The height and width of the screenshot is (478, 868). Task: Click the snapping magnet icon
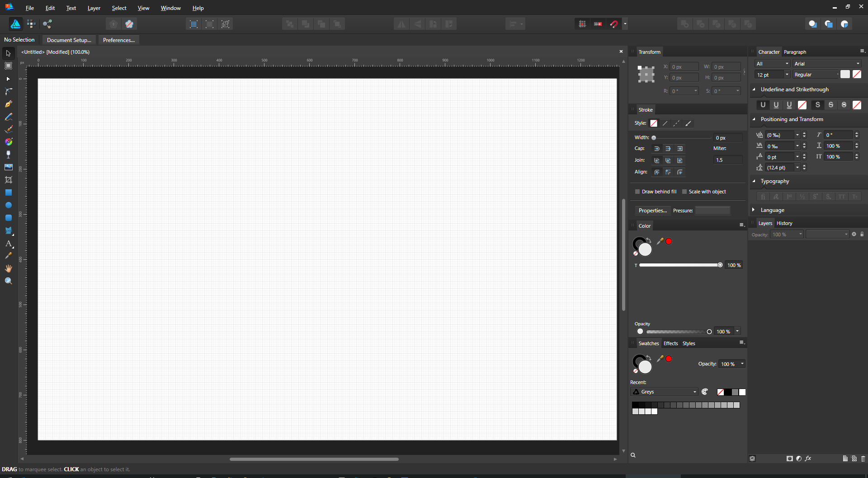point(614,24)
